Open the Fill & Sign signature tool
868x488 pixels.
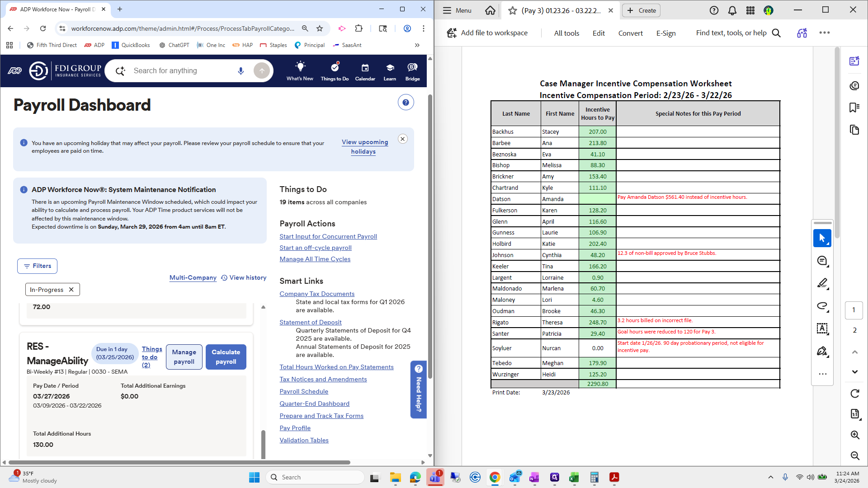coord(822,351)
